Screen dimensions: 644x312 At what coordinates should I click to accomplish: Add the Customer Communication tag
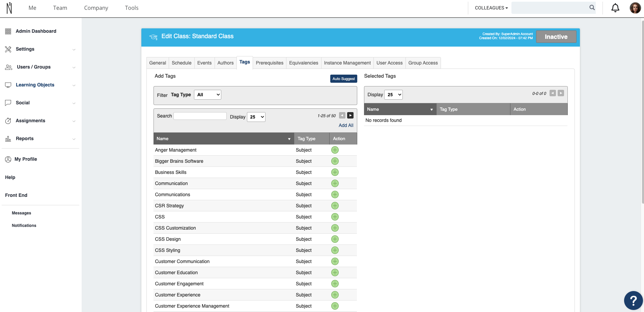335,261
